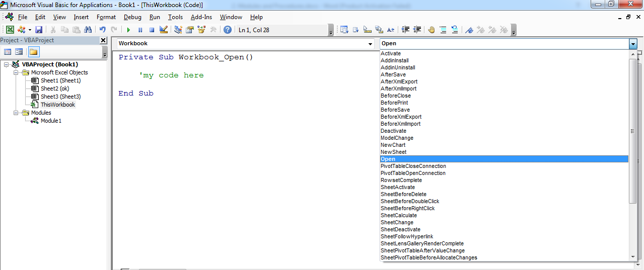Open Find with the binoculars icon
The image size is (644, 270).
(x=88, y=30)
